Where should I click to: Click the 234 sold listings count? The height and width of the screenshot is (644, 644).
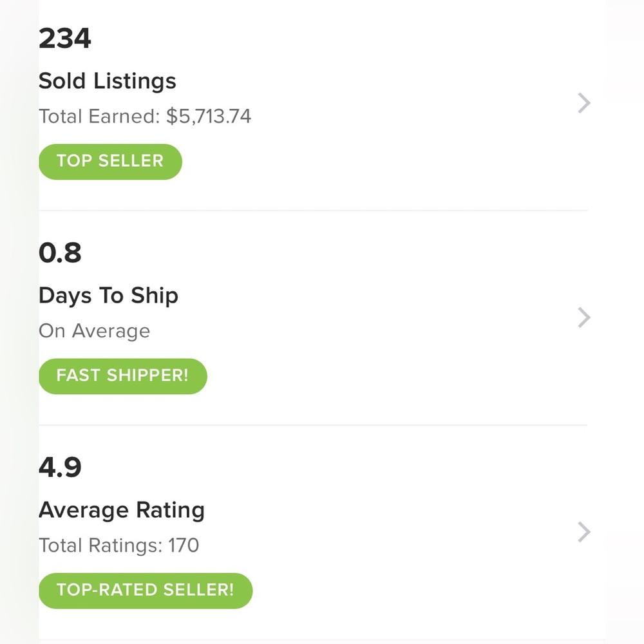(x=64, y=39)
